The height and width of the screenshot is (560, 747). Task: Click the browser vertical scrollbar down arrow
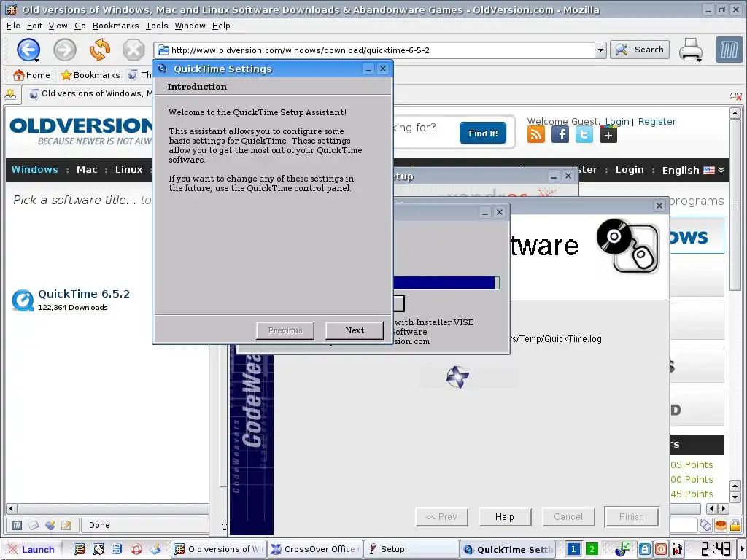click(735, 497)
